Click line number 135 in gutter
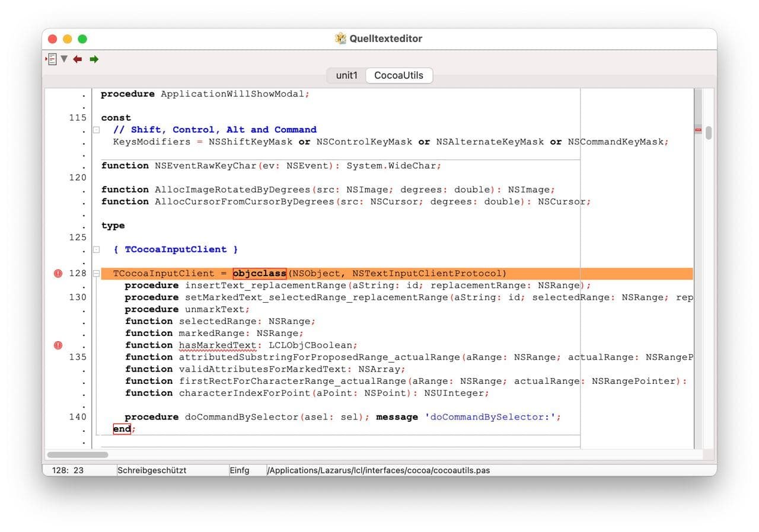This screenshot has height=532, width=759. [78, 357]
